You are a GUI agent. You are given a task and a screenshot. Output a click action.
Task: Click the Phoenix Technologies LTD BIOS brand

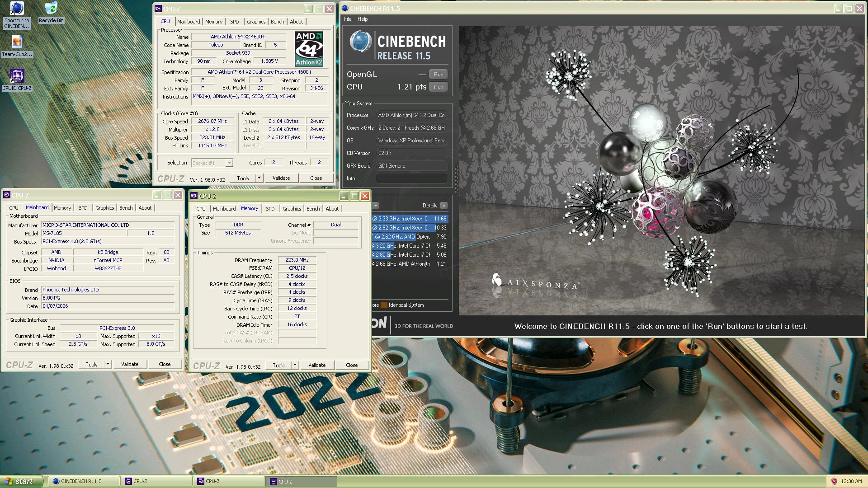pos(108,290)
